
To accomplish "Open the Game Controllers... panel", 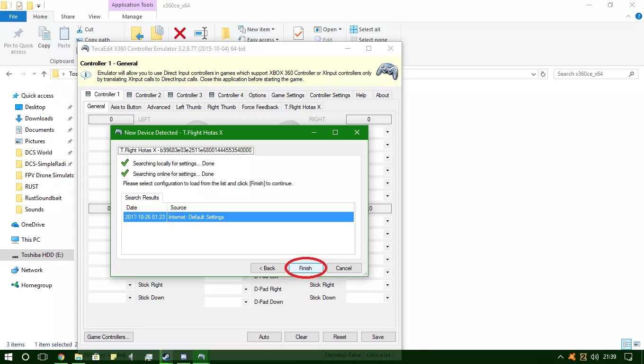I will [108, 337].
